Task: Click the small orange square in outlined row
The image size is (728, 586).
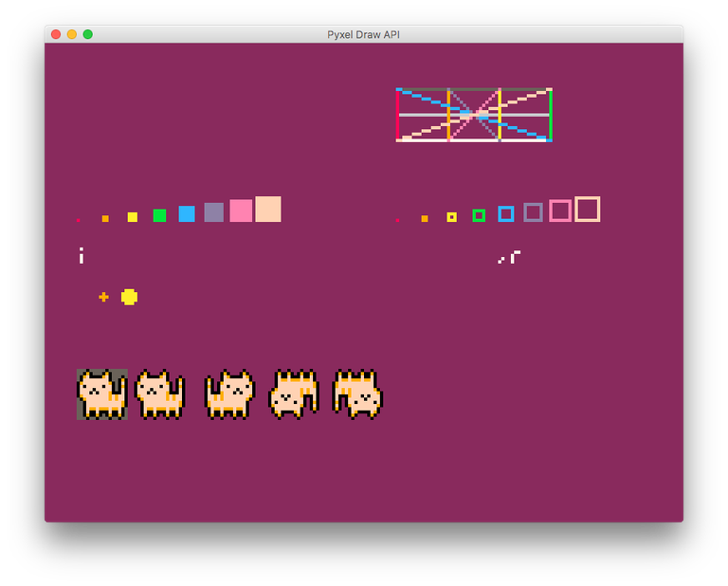Action: point(425,219)
